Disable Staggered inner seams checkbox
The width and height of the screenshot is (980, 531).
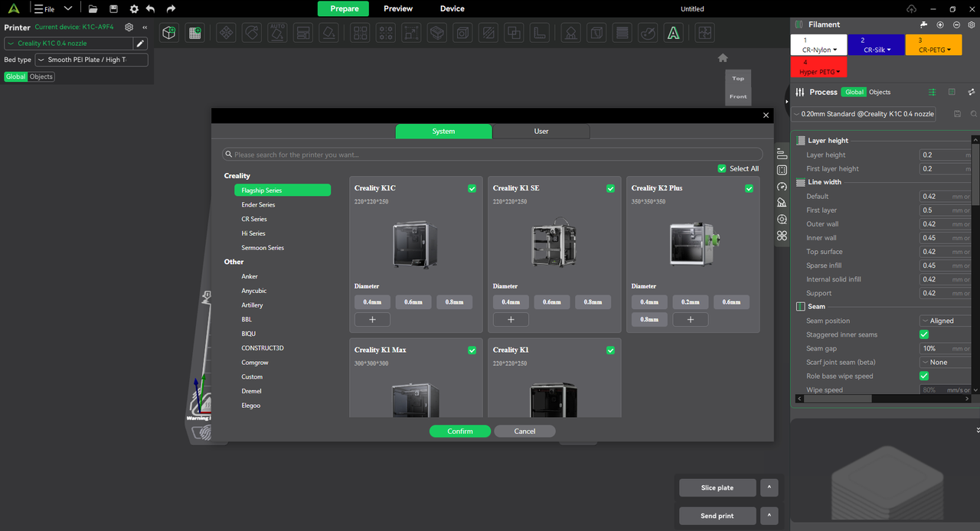(x=924, y=334)
